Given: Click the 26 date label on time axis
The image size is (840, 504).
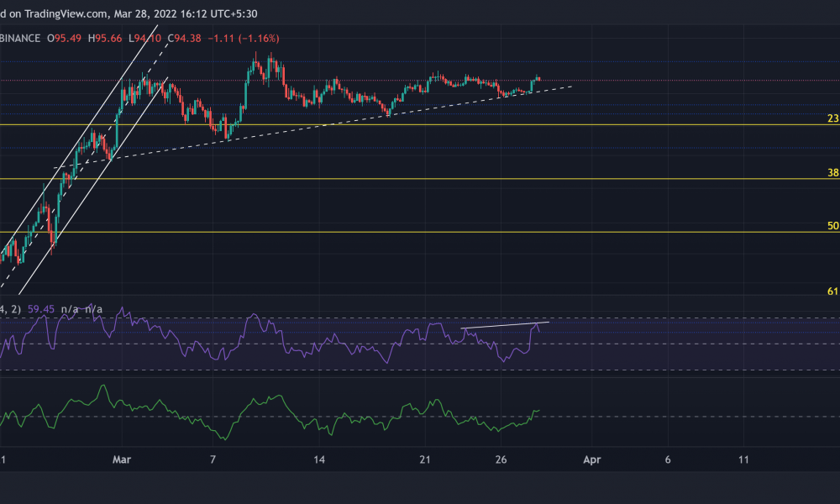Looking at the screenshot, I should pos(501,459).
